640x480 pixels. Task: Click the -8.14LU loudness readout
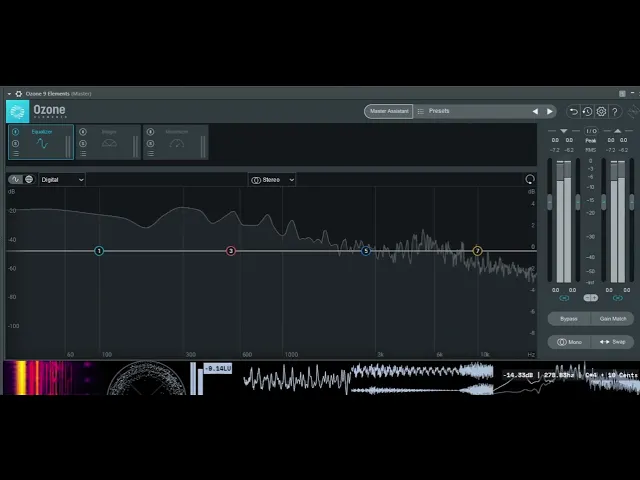click(x=218, y=369)
